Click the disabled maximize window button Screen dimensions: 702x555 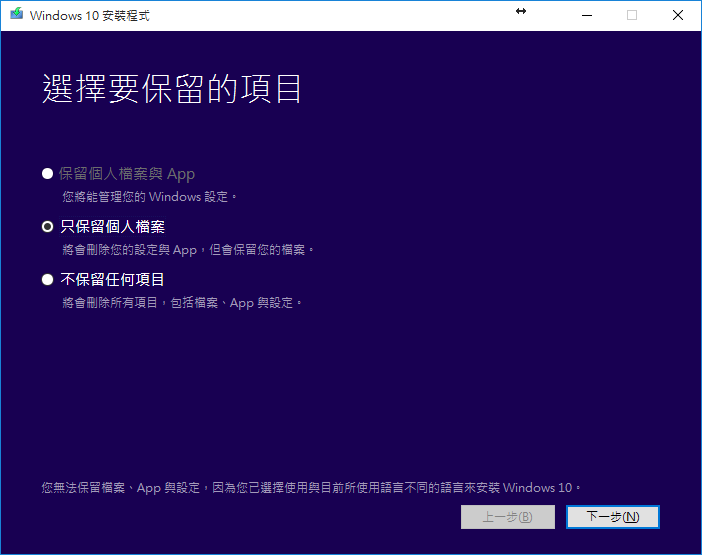[632, 15]
